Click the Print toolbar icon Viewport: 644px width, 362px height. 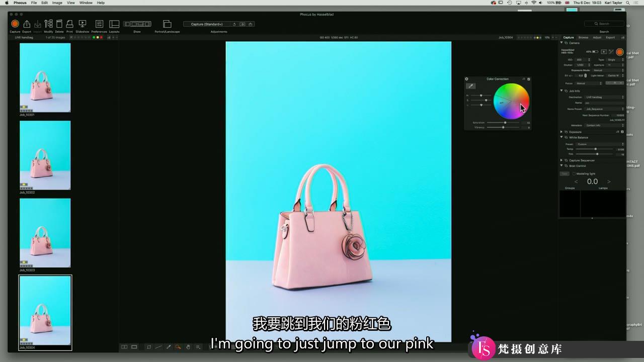(x=69, y=24)
